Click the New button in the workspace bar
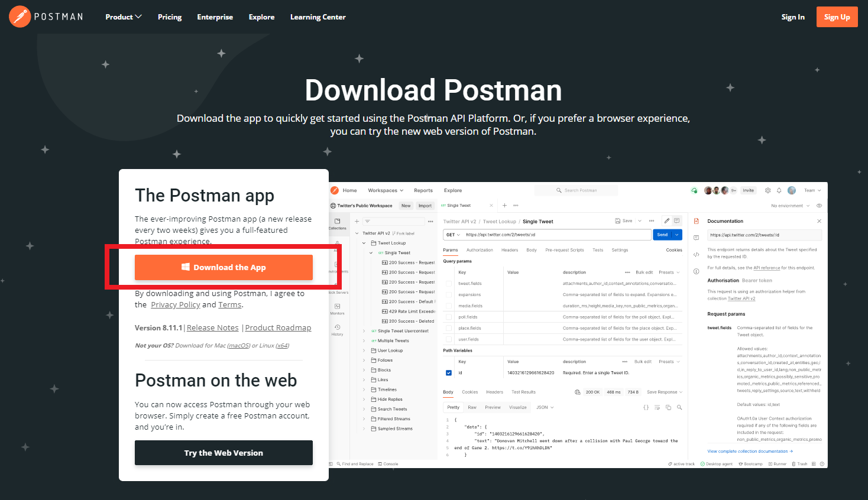Viewport: 868px width, 500px height. point(406,206)
